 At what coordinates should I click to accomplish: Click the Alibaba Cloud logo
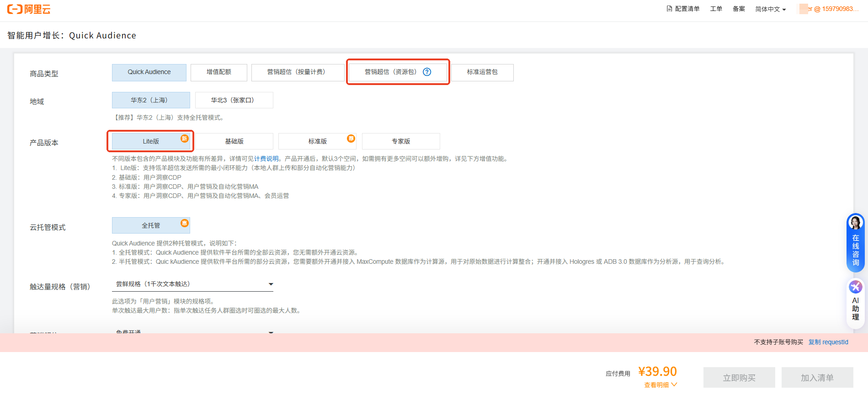(29, 9)
